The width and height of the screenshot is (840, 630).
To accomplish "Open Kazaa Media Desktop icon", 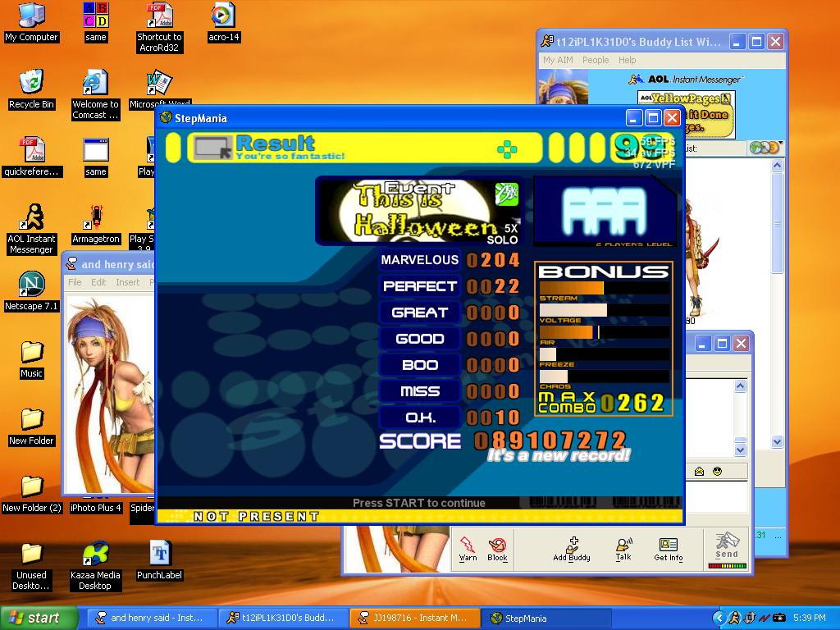I will tap(95, 566).
